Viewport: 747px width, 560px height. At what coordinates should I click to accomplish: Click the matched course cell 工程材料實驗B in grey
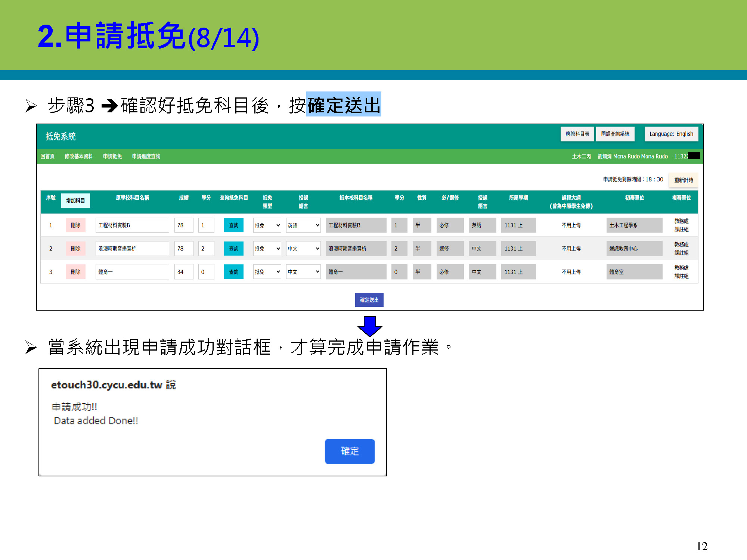(356, 225)
